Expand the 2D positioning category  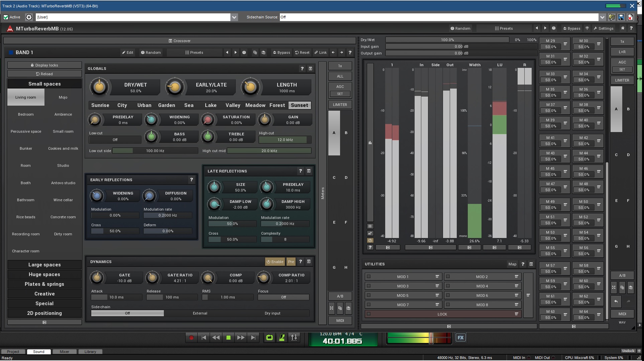pos(44,313)
